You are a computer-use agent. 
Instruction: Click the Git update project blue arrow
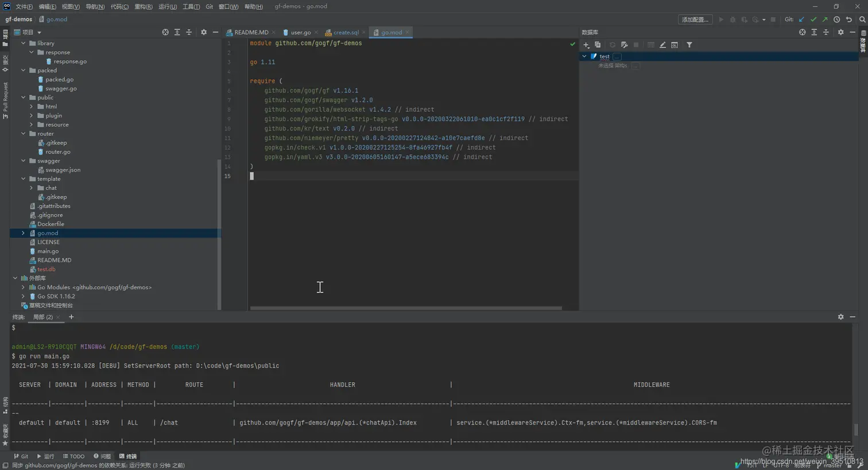pos(801,20)
